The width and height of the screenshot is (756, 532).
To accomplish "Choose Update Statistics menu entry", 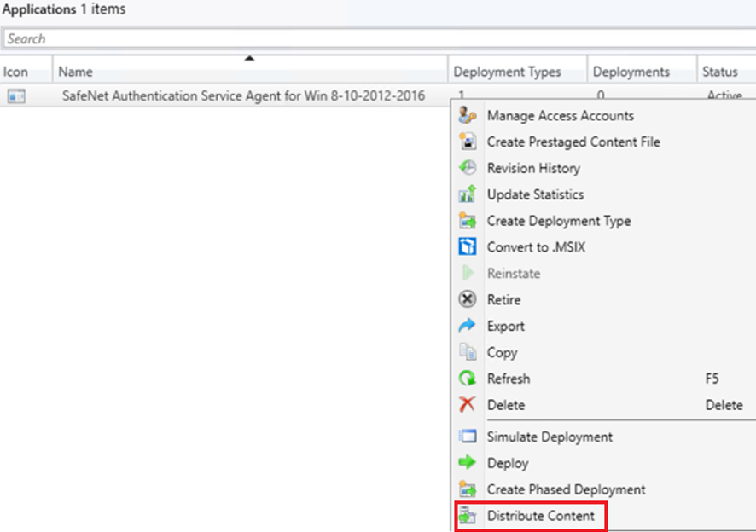I will 535,194.
